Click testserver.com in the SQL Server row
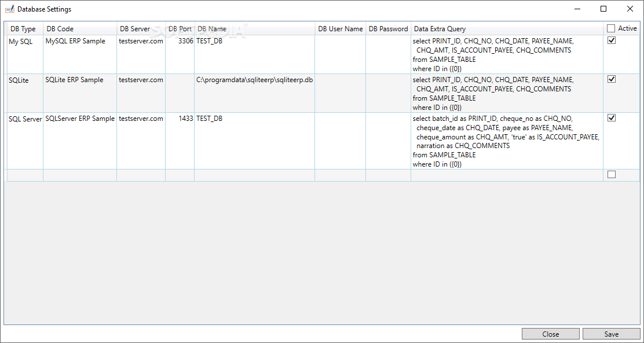Viewport: 644px width, 343px height. click(x=141, y=118)
